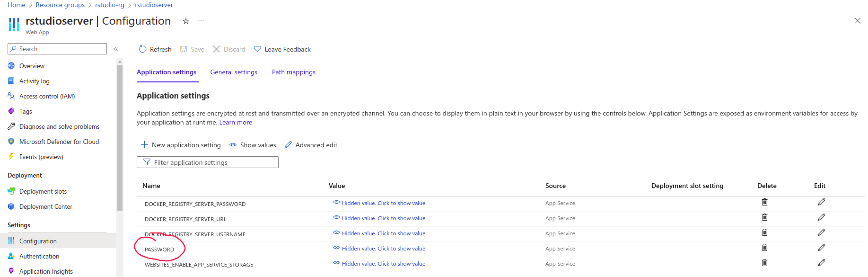Go to Home via the breadcrumb
Screen dimensions: 868x277
[x=17, y=5]
